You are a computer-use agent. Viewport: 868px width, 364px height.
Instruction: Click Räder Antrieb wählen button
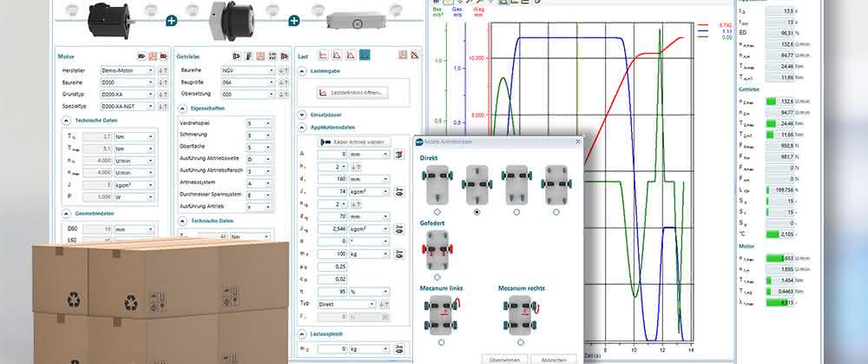click(354, 142)
